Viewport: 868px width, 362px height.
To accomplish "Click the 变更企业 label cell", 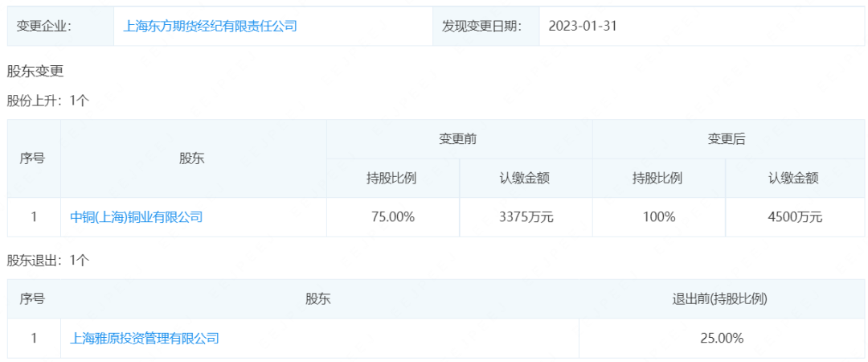I will 44,26.
